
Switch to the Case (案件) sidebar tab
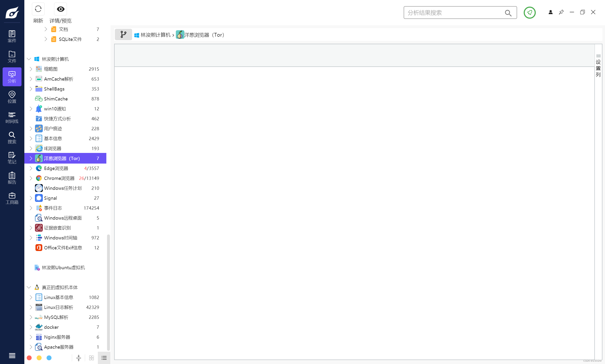point(12,37)
